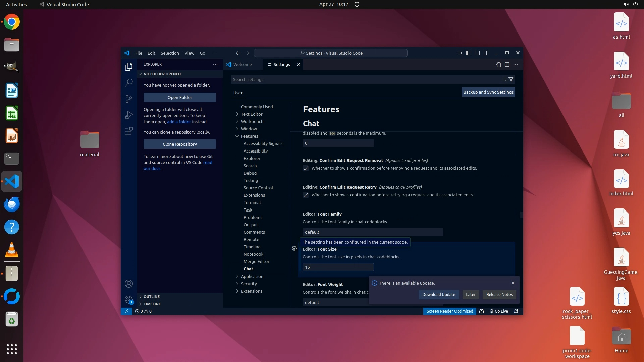This screenshot has height=362, width=644.
Task: Switch to the Welcome tab
Action: [x=242, y=64]
